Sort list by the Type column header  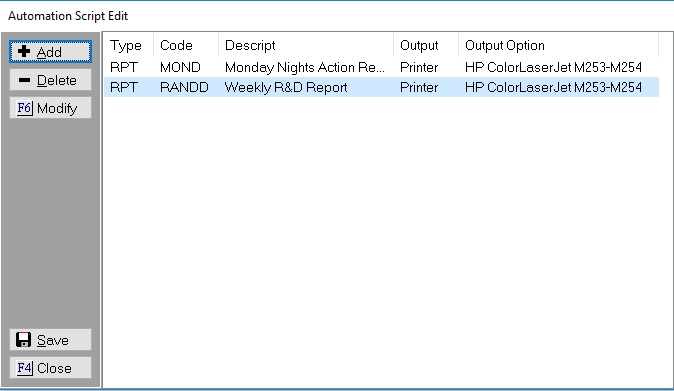tap(128, 45)
